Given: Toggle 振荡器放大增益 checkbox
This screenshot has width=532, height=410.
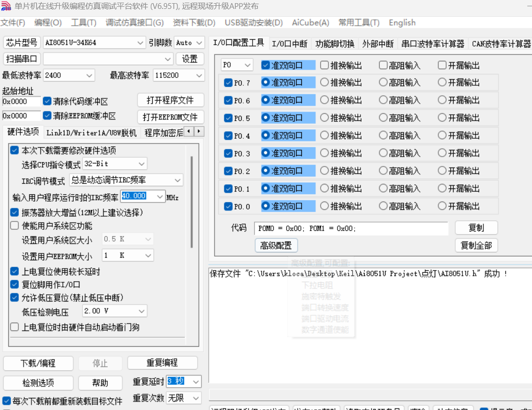Looking at the screenshot, I should point(15,213).
